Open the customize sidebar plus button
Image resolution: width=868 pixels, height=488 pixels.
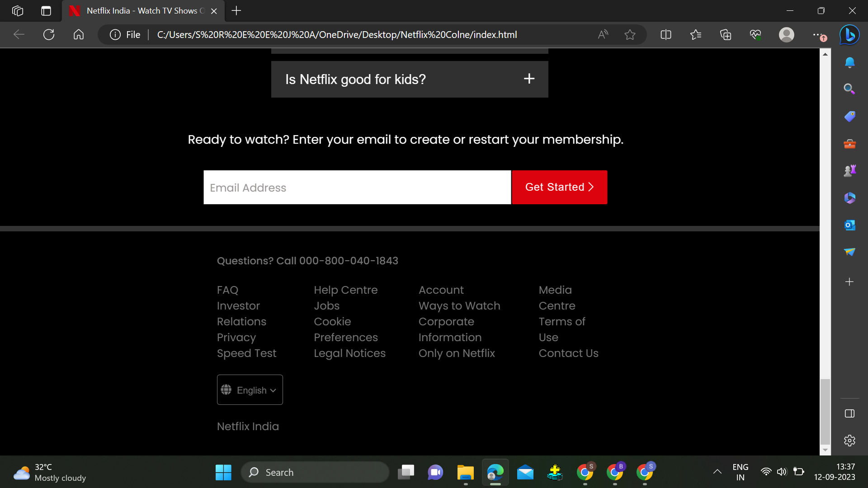849,282
